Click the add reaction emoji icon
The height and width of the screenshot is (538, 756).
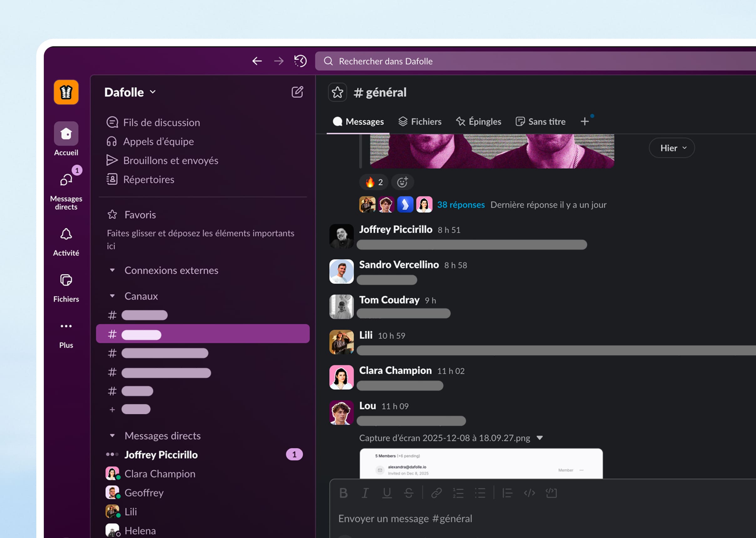coord(402,182)
